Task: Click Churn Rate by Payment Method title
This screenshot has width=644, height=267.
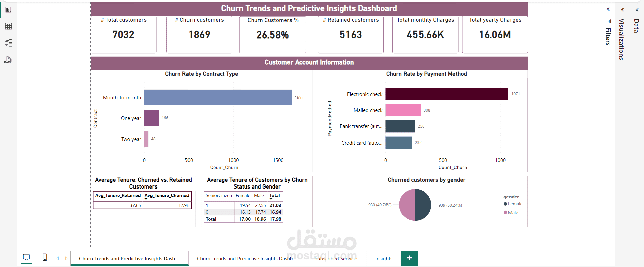Action: (426, 74)
